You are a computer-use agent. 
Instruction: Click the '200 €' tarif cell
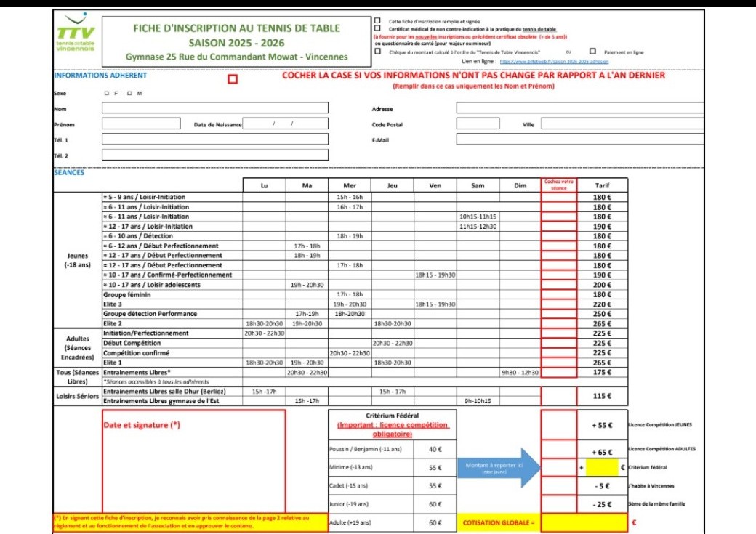602,285
